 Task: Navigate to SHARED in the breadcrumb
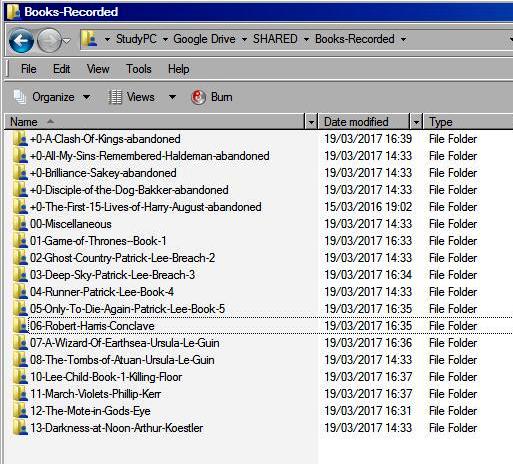[275, 39]
